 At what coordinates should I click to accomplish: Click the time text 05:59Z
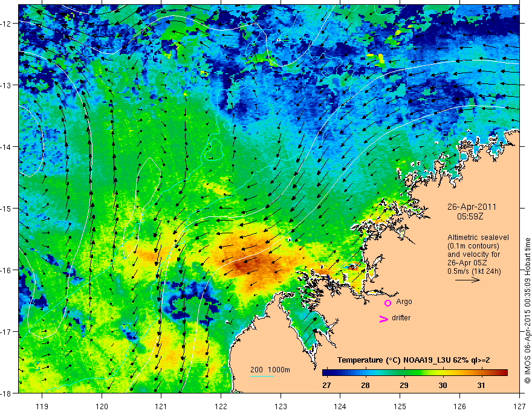point(470,216)
